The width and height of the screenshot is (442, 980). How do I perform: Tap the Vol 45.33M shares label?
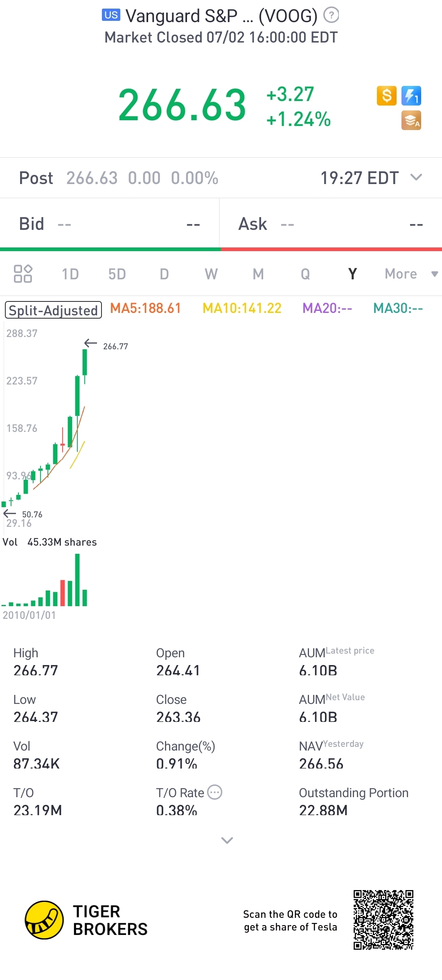click(x=50, y=542)
